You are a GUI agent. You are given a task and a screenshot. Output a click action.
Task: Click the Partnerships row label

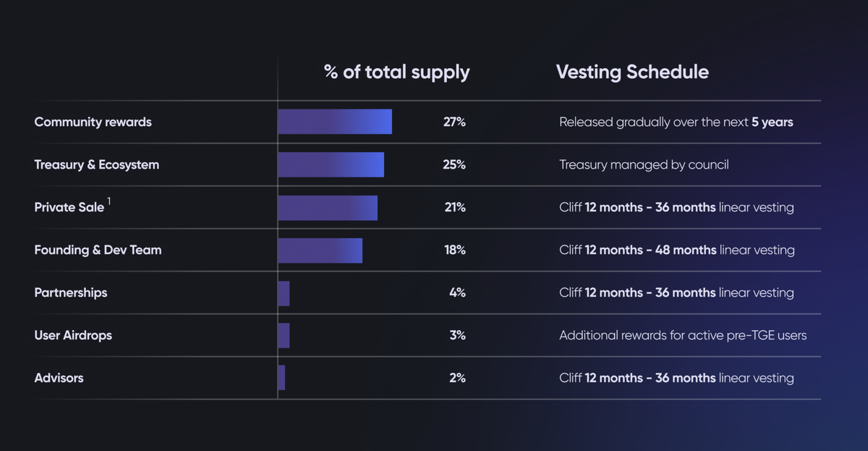pos(70,292)
